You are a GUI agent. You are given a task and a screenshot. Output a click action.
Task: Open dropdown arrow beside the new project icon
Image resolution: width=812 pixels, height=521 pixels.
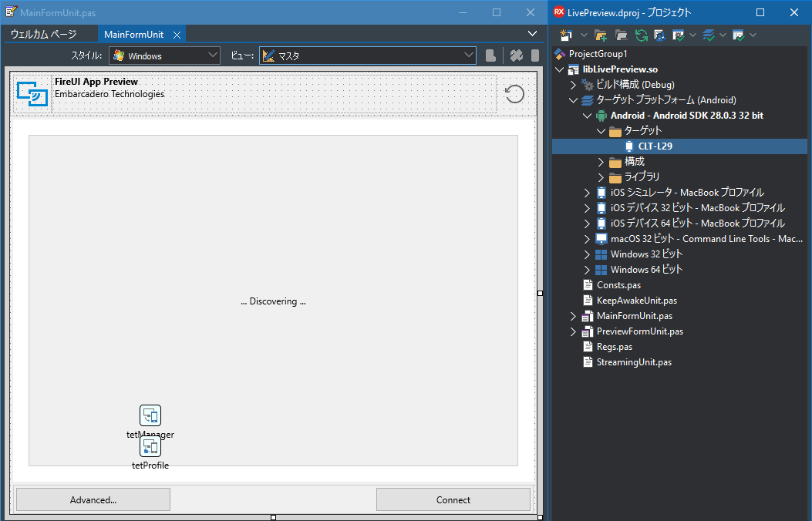[x=584, y=35]
